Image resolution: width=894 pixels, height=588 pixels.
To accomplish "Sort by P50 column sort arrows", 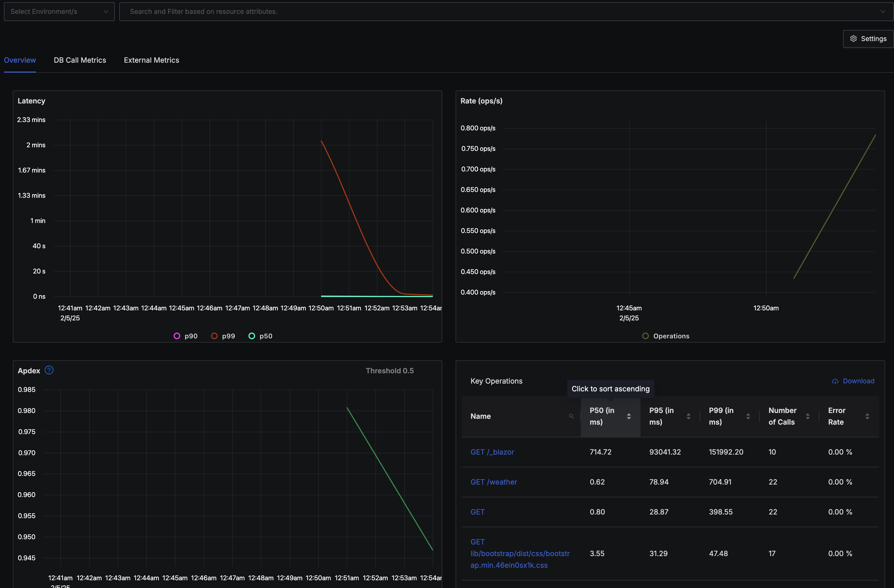I will [x=628, y=416].
